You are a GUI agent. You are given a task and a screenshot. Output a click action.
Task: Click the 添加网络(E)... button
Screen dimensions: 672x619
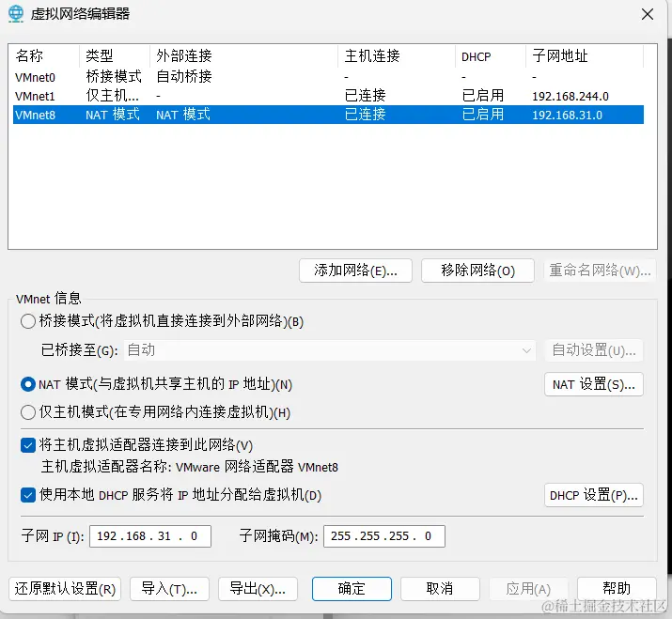[355, 271]
